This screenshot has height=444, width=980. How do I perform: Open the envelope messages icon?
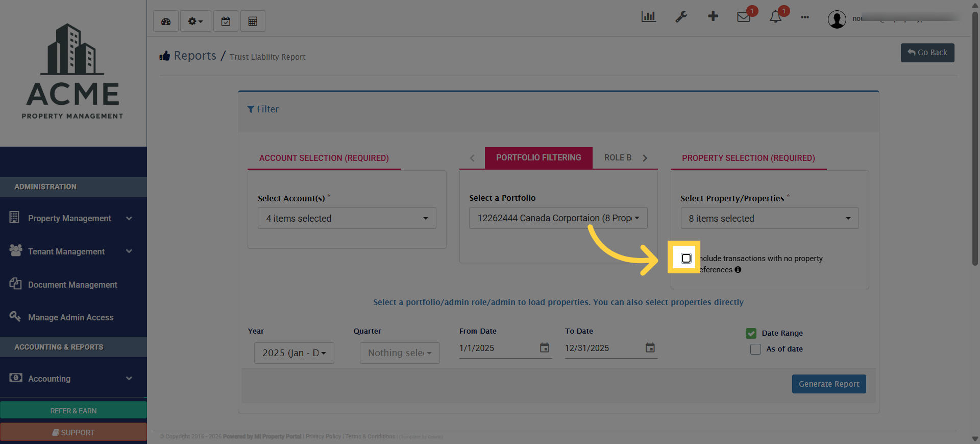[x=744, y=17]
